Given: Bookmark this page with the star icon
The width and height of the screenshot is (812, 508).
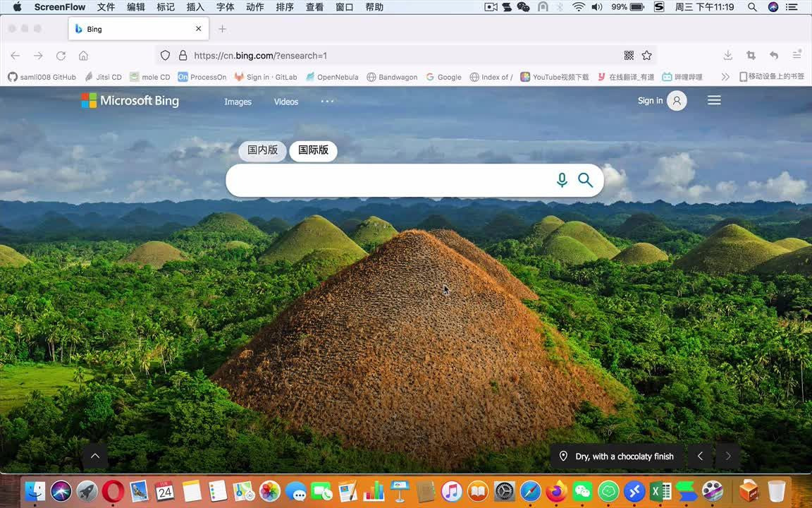Looking at the screenshot, I should 647,56.
